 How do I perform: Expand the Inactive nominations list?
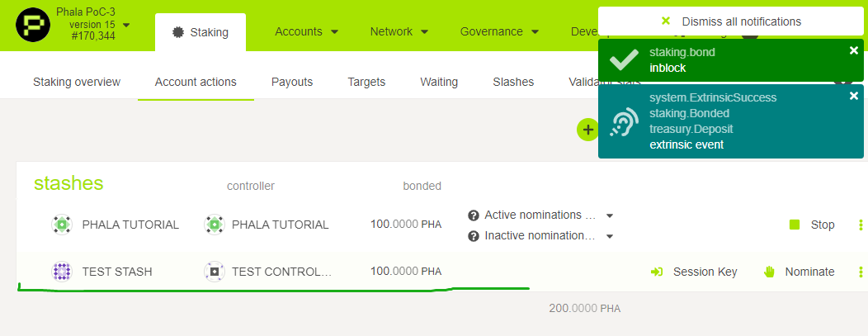click(610, 237)
